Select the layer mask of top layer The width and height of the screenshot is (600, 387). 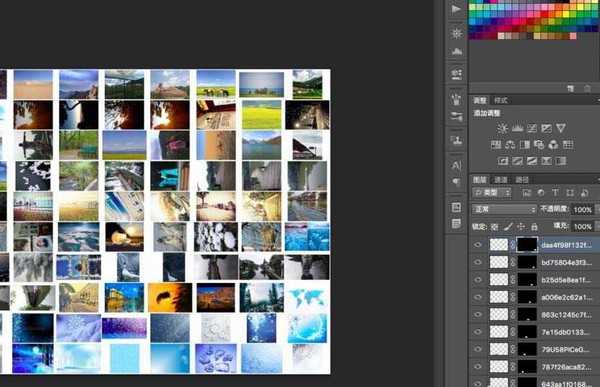tap(527, 245)
